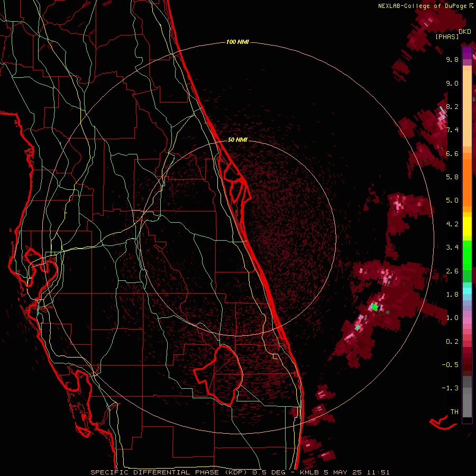Click the DKD product label
This screenshot has width=476, height=476.
tap(465, 32)
